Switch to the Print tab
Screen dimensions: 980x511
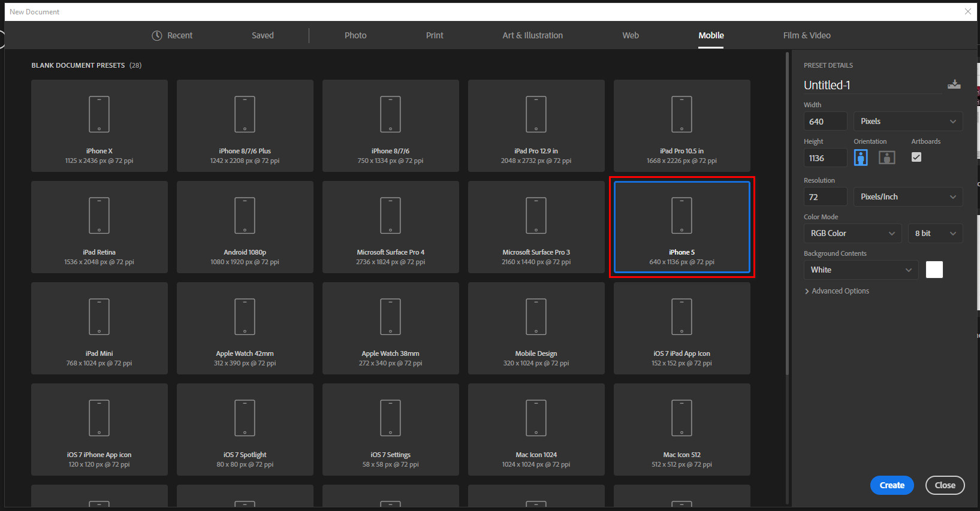[435, 35]
